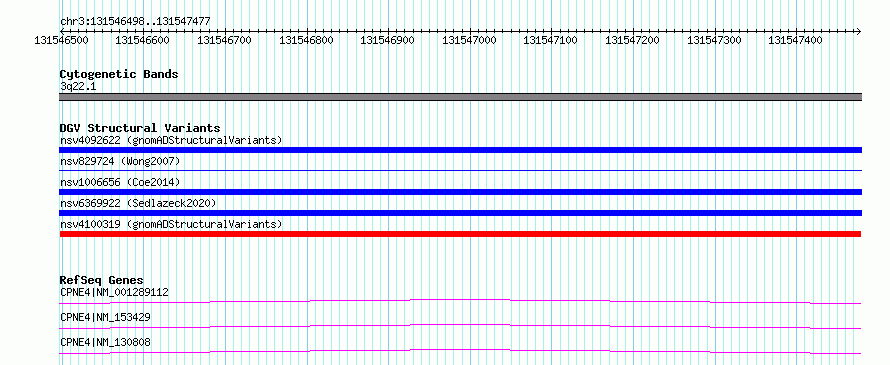This screenshot has height=365, width=890.
Task: Click ruler coordinate 131546600
Action: click(x=142, y=40)
